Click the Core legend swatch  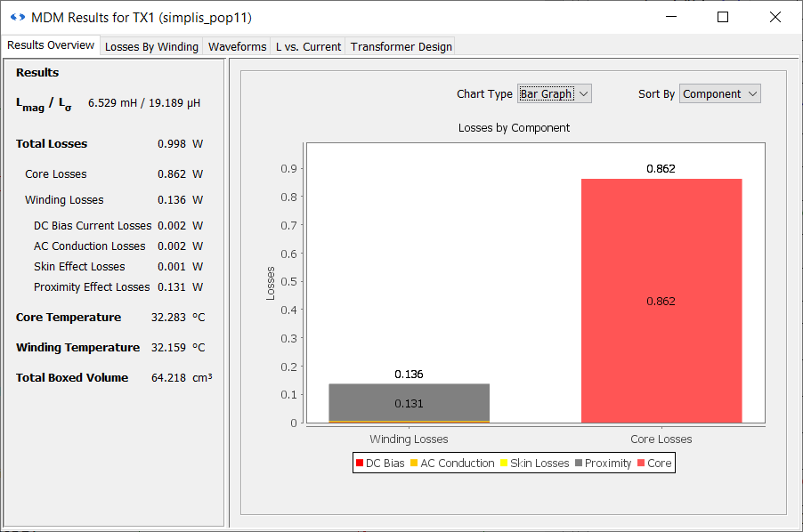pyautogui.click(x=641, y=463)
